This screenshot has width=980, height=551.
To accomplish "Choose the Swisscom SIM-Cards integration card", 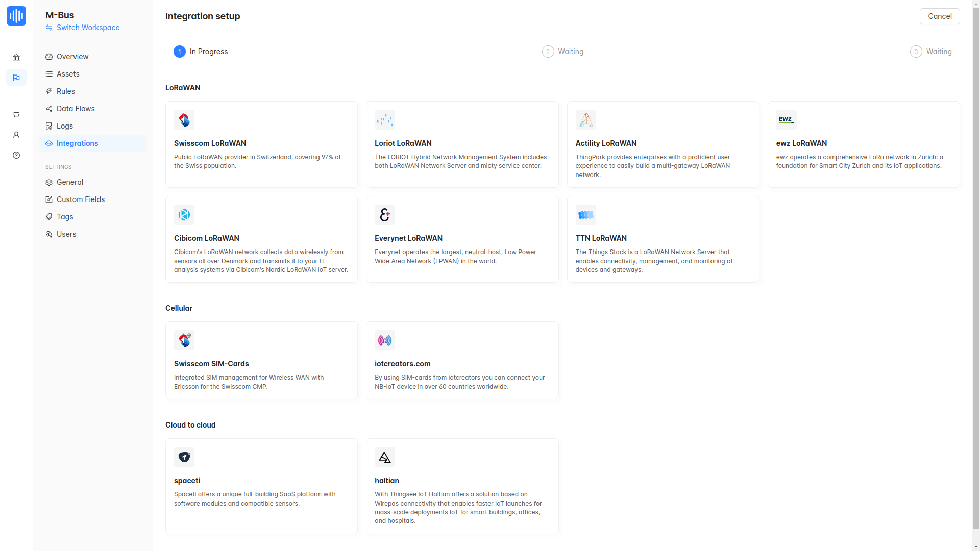I will coord(261,360).
